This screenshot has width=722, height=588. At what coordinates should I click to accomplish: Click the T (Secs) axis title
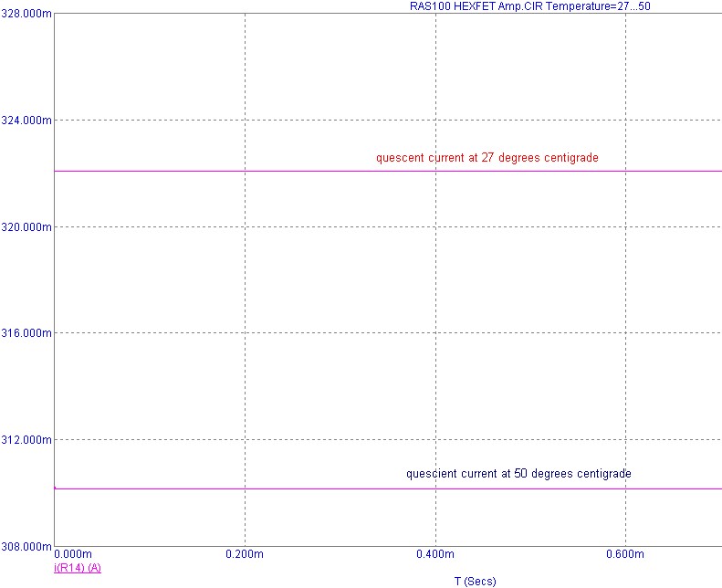click(x=476, y=582)
